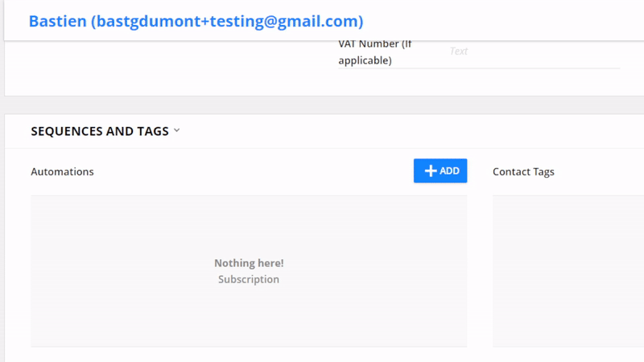Click the word 'applicable' in the VAT label
Image resolution: width=644 pixels, height=362 pixels.
point(365,60)
